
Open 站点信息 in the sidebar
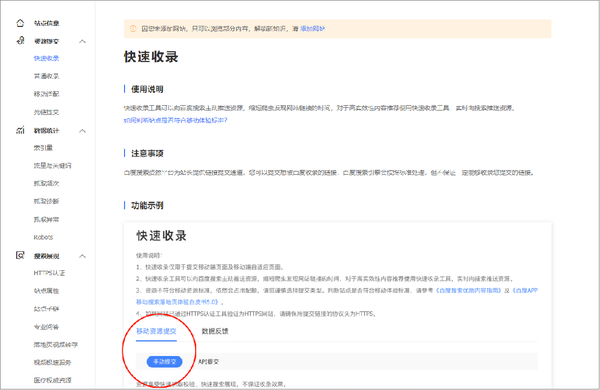46,23
